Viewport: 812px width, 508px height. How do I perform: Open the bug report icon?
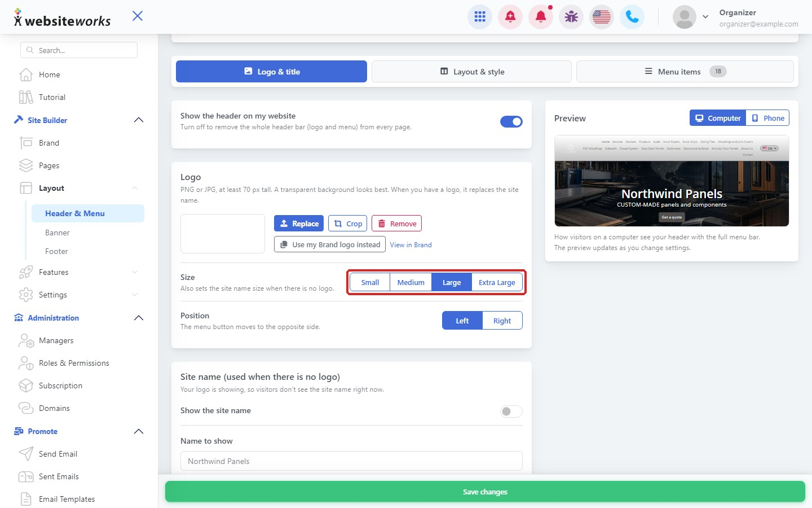point(571,17)
